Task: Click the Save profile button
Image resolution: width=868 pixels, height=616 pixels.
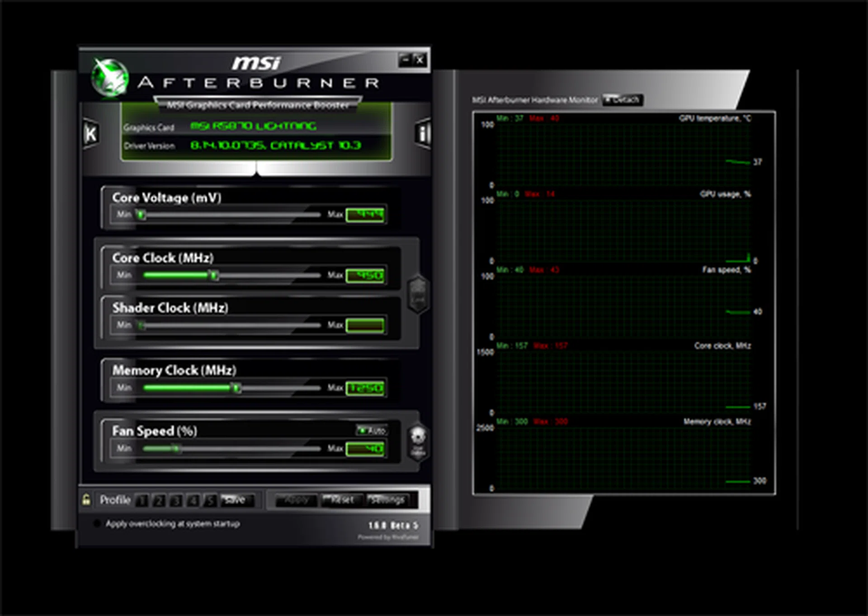Action: [x=236, y=500]
